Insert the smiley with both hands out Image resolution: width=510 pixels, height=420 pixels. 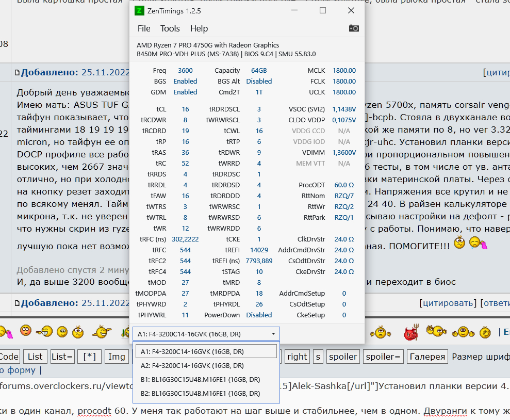click(x=463, y=332)
